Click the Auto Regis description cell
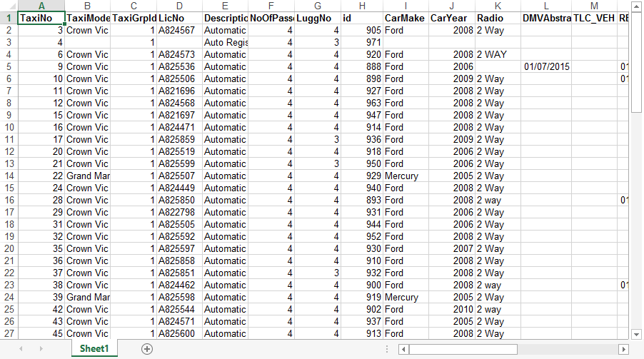The image size is (644, 359). tap(225, 42)
